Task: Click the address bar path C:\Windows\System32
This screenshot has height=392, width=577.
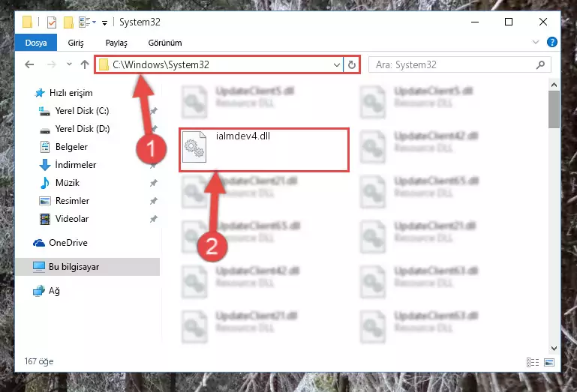Action: [x=161, y=64]
